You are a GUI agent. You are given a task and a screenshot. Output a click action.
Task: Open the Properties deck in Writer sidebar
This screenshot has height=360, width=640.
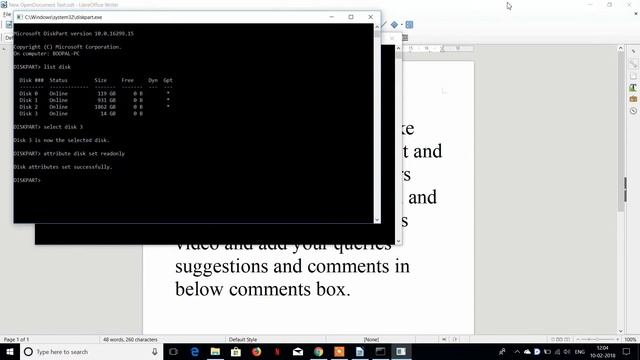pyautogui.click(x=633, y=64)
